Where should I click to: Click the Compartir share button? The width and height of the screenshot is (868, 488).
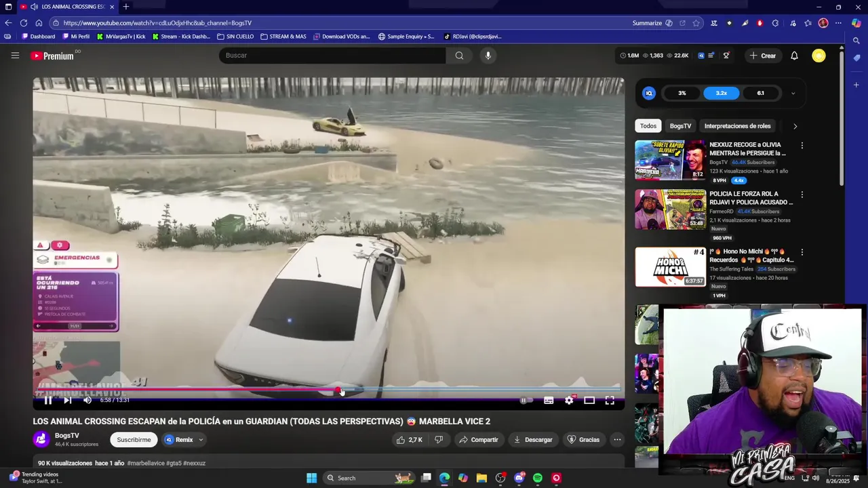pos(478,440)
